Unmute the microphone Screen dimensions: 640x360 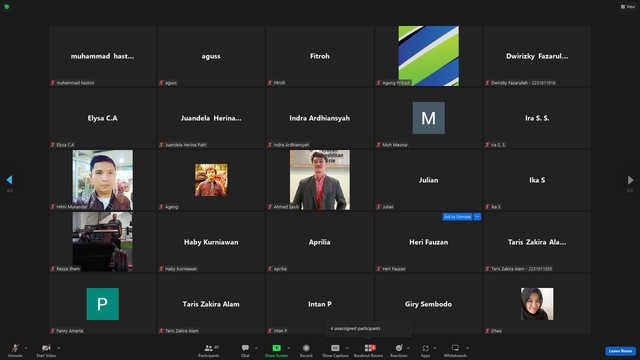coord(15,350)
